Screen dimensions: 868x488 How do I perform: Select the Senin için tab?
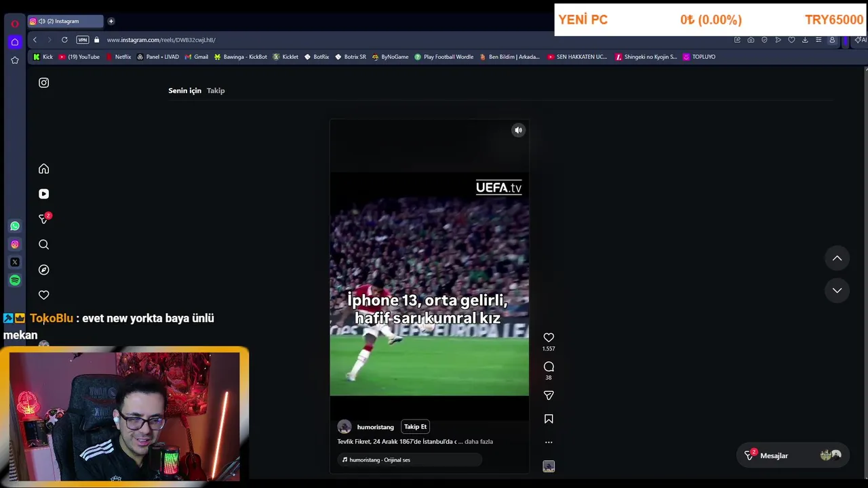184,90
